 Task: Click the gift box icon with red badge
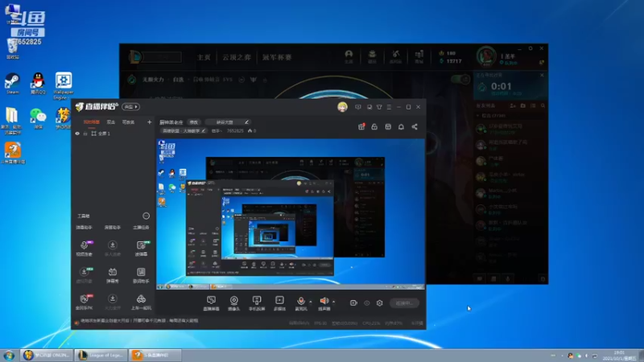coord(361,126)
